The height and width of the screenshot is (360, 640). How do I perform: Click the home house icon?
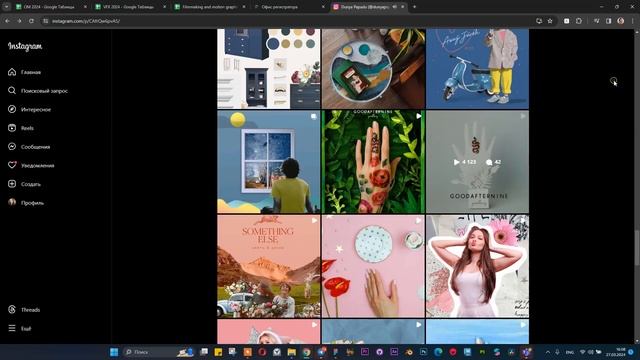tap(12, 72)
